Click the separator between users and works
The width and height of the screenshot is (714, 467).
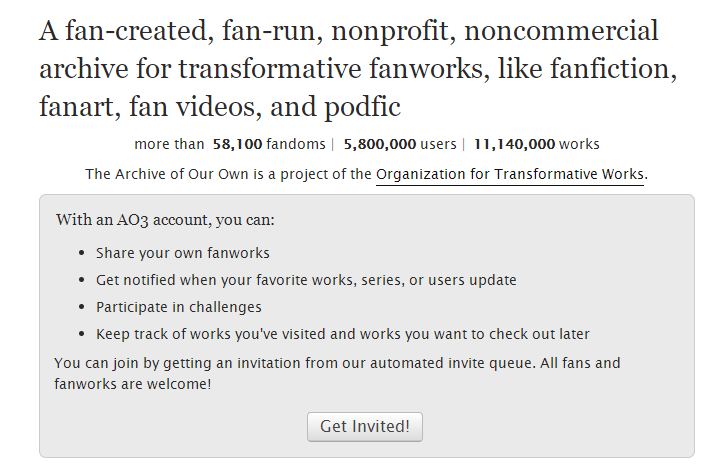[464, 144]
